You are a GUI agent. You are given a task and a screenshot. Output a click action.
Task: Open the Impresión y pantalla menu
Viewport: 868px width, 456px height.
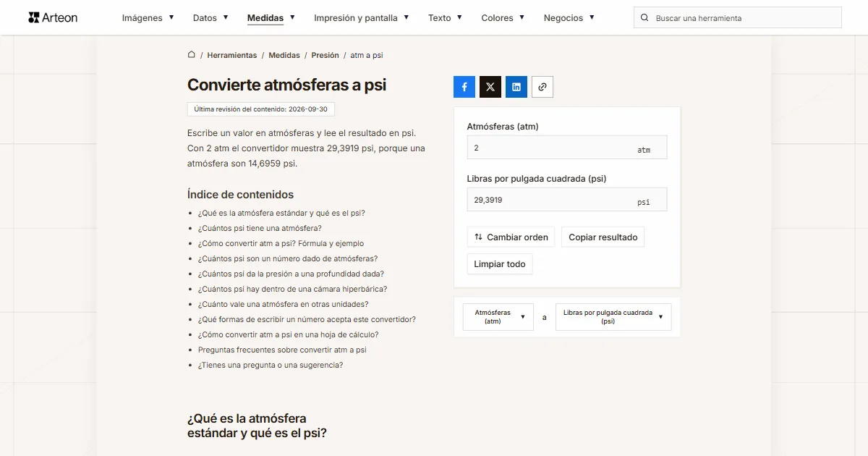(362, 18)
